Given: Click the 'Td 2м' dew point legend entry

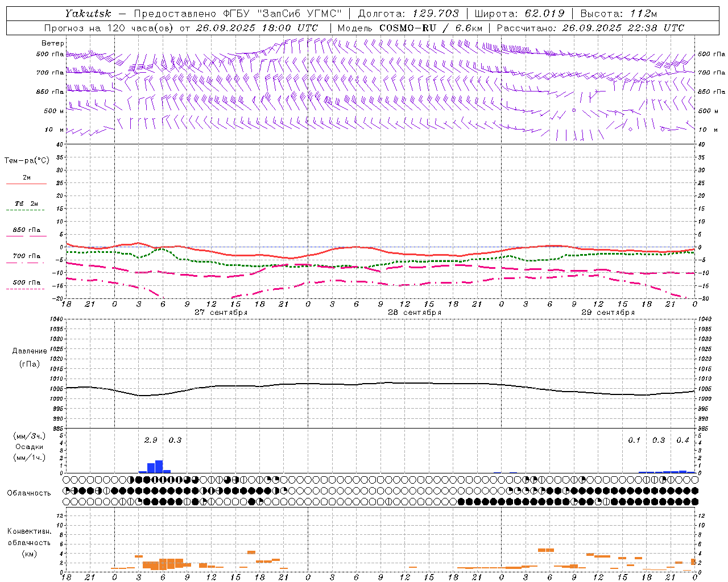Looking at the screenshot, I should pos(26,203).
